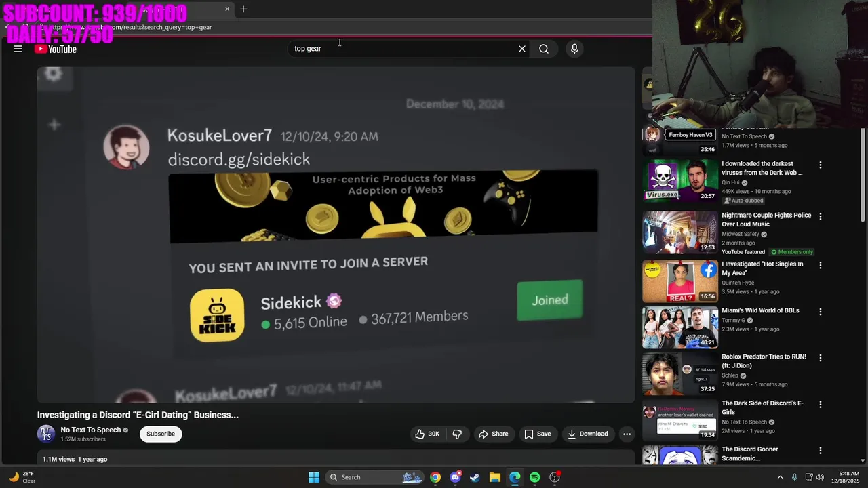Viewport: 868px width, 488px height.
Task: Share the video
Action: pos(493,434)
